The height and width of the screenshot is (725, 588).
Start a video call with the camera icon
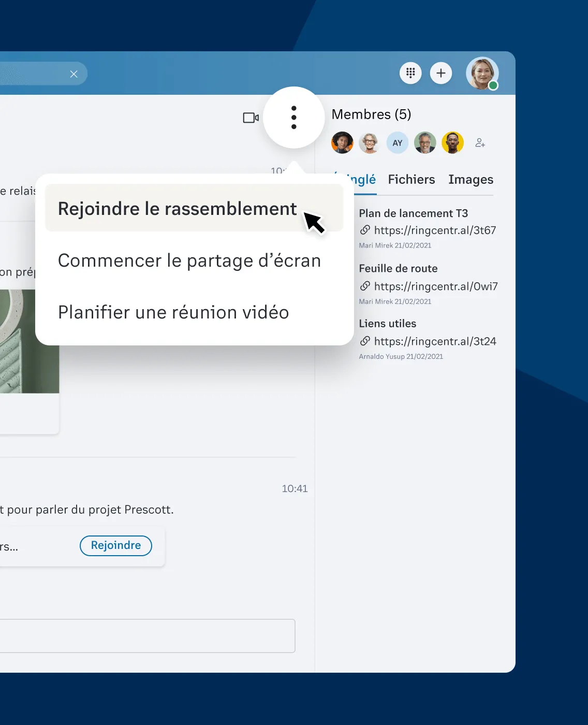(250, 118)
